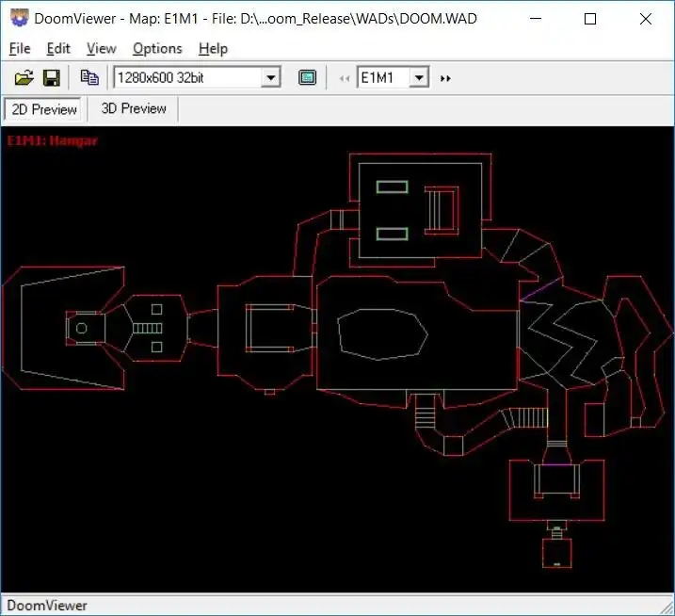
Task: Click the DoomViewer status bar text
Action: coord(47,606)
